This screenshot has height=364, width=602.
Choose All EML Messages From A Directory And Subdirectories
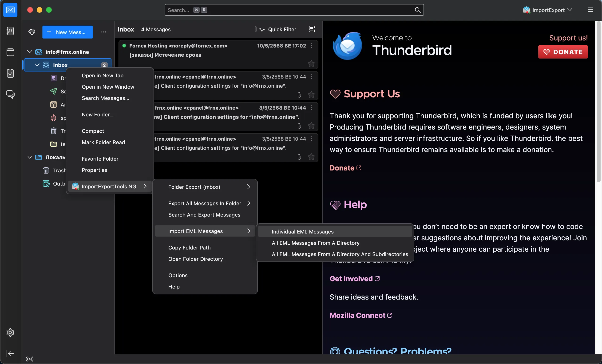click(335, 254)
